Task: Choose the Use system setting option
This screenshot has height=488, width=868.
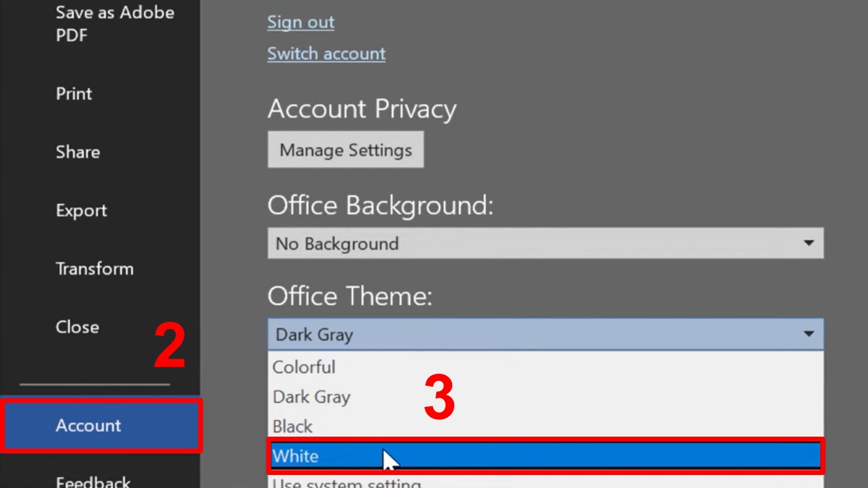Action: coord(346,482)
